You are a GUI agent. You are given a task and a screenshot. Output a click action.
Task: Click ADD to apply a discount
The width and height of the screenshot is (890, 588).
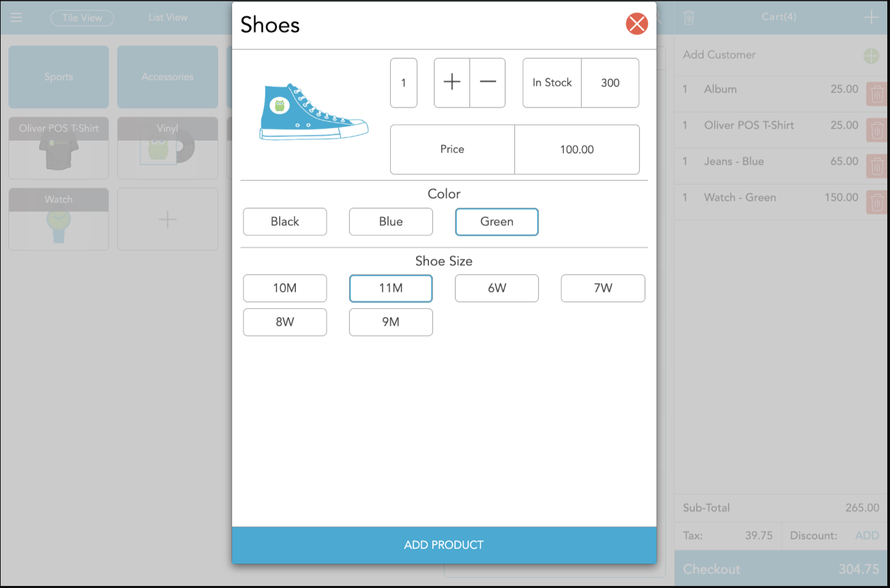[x=866, y=535]
